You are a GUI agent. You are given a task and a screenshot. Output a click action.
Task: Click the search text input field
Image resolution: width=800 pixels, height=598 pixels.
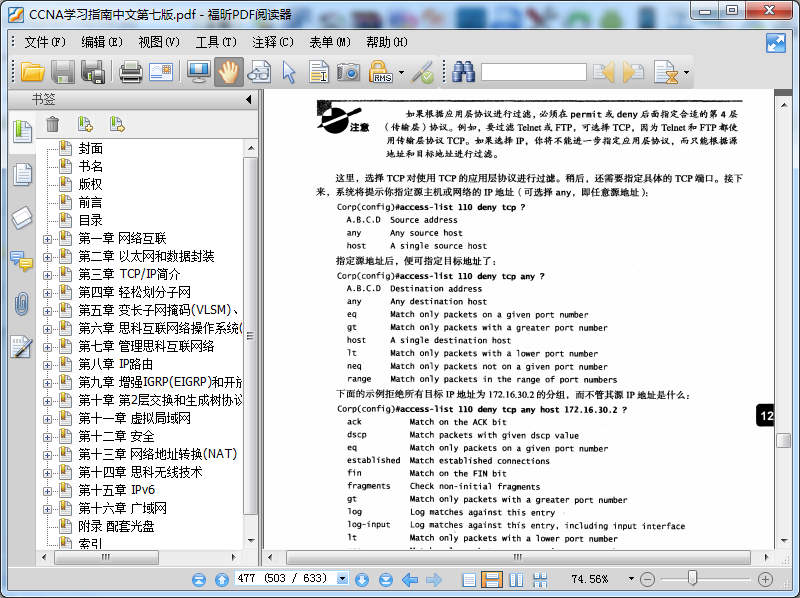click(534, 72)
